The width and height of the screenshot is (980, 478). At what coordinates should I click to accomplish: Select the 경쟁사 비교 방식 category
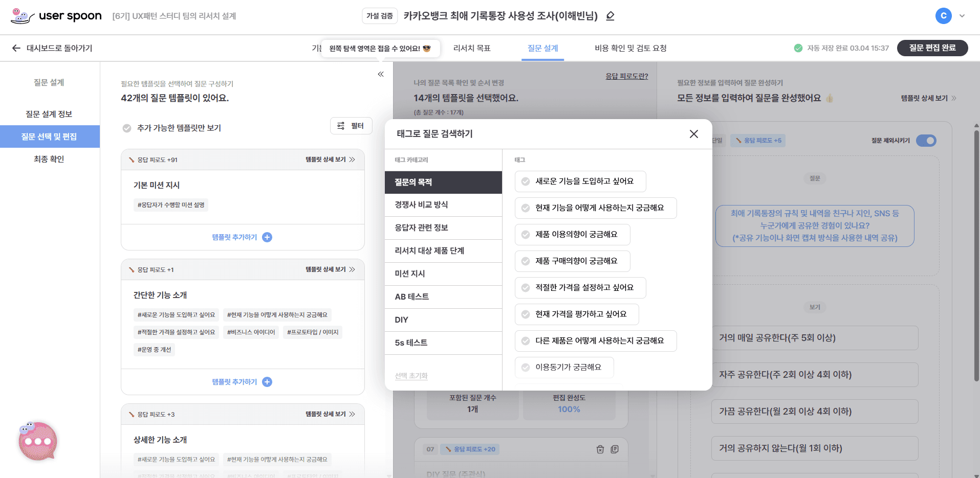443,204
